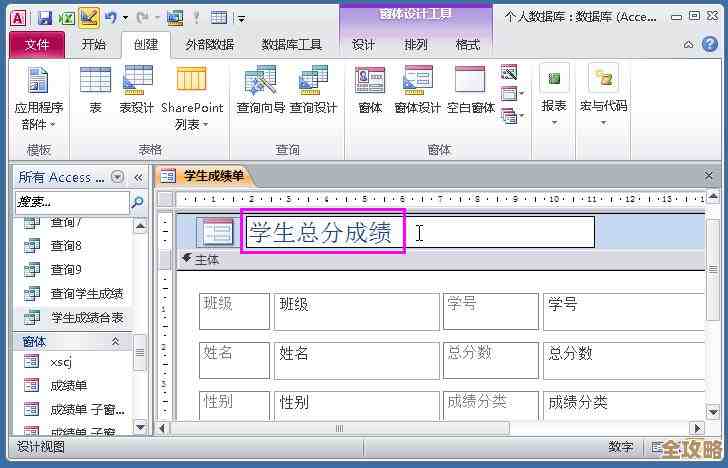The image size is (728, 468).
Task: Close the 学生成绩单 document with the X
Action: (708, 176)
